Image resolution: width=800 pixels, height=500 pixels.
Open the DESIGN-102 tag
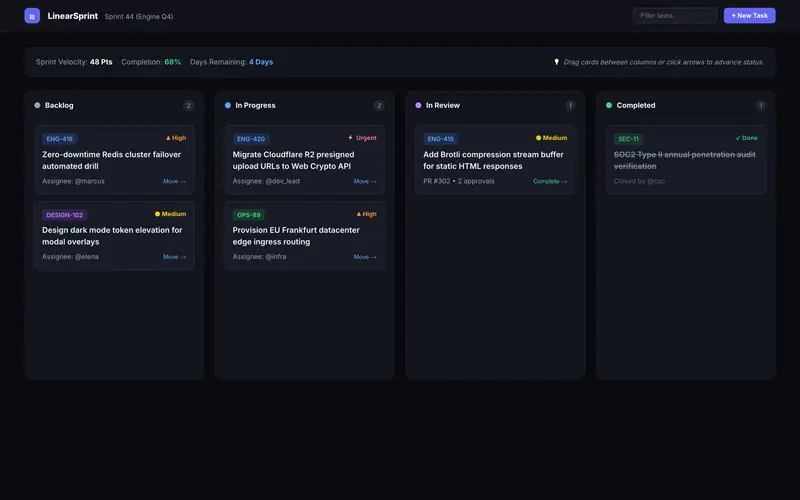point(65,215)
